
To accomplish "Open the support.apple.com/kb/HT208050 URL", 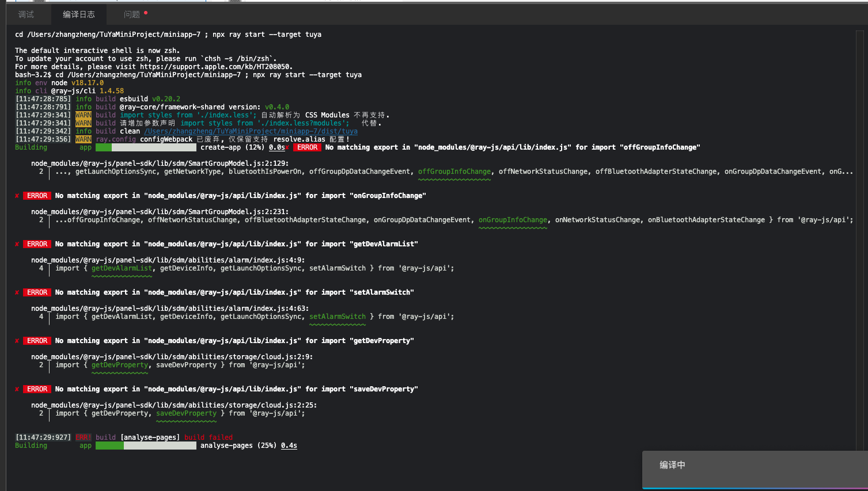I will click(x=216, y=67).
